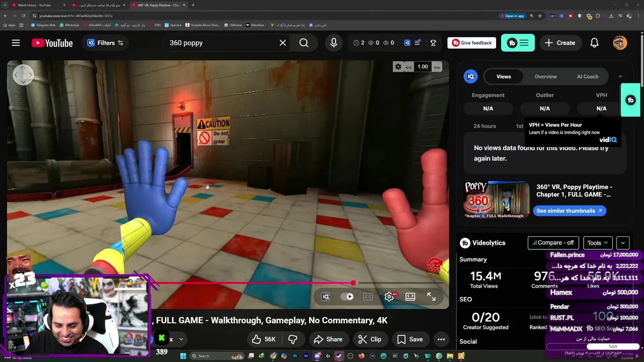Open the notifications bell
This screenshot has height=362, width=644.
[x=594, y=43]
